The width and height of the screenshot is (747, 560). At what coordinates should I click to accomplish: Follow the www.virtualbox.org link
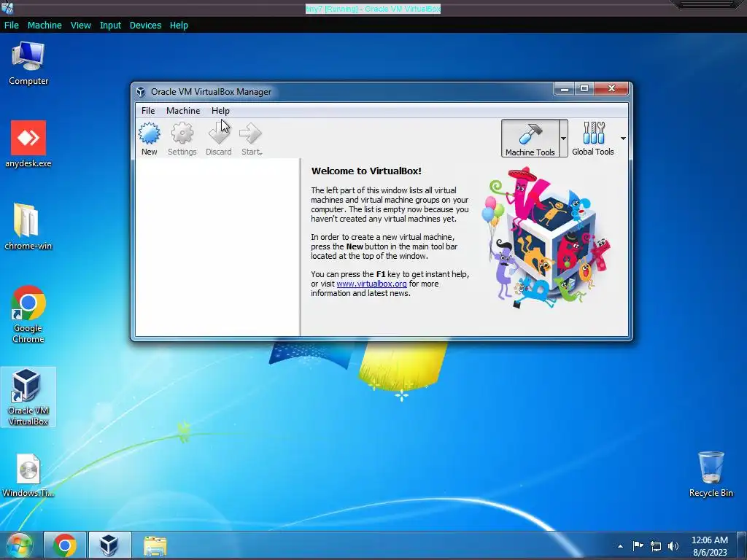(x=371, y=284)
